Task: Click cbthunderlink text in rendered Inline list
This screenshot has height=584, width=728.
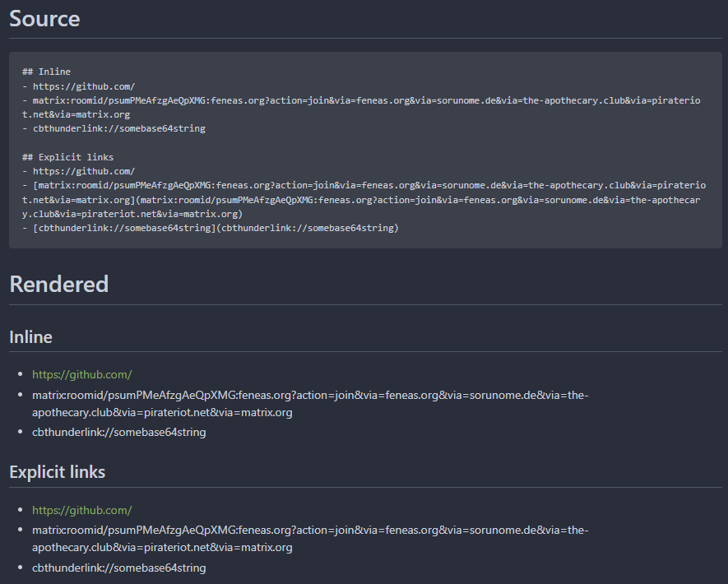Action: click(118, 432)
